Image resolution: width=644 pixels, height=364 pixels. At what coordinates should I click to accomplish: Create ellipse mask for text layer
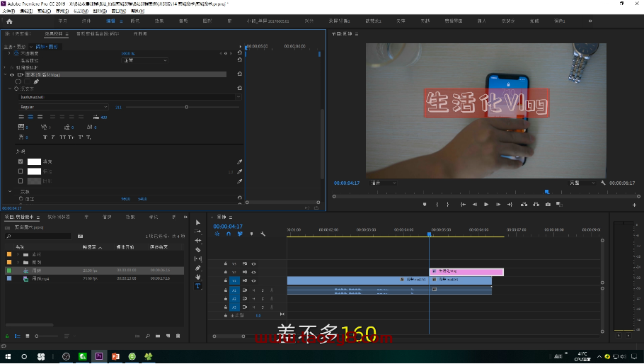tap(18, 81)
